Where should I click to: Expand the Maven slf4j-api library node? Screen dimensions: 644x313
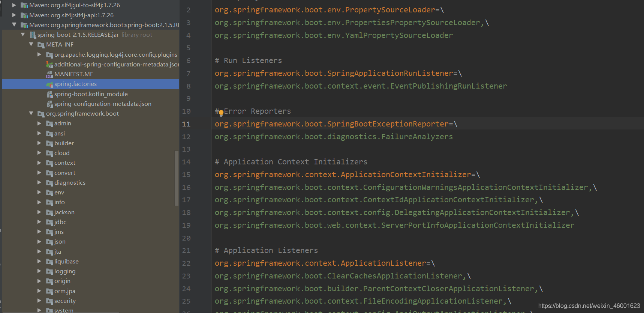click(14, 15)
